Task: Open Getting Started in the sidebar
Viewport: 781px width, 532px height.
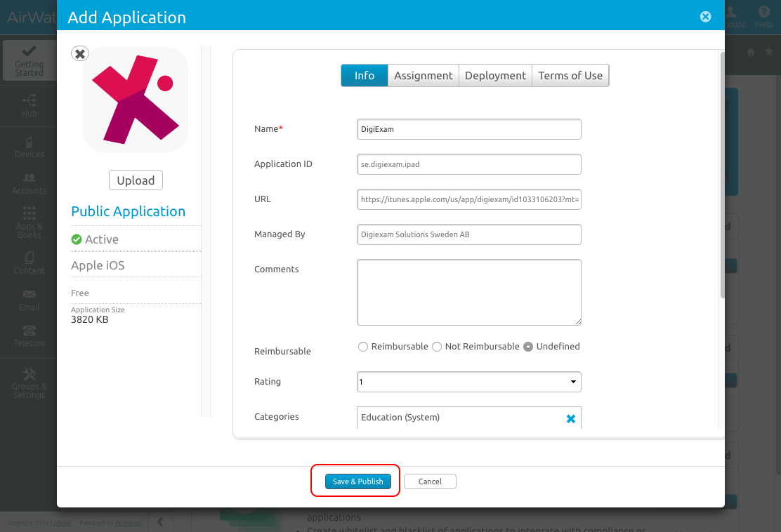Action: [29, 61]
